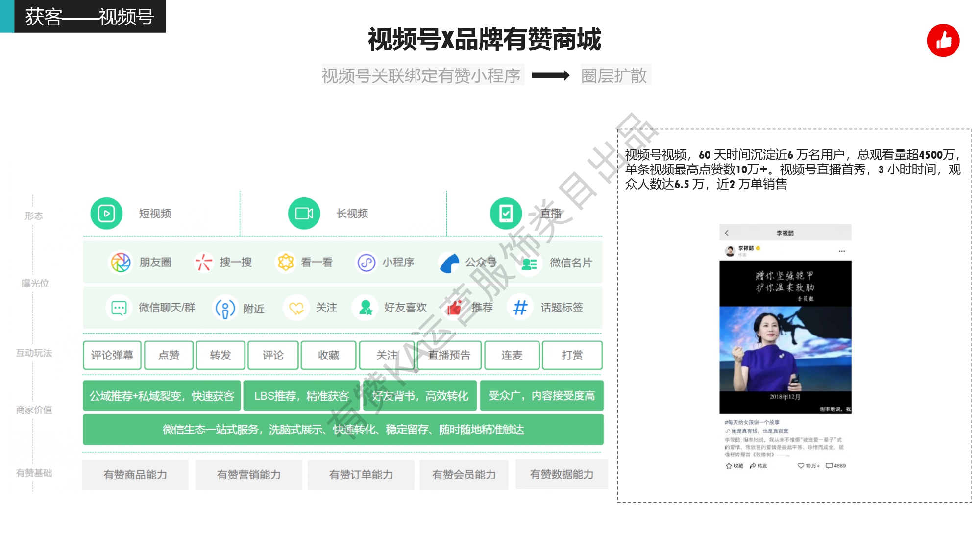Click the 圈层扩散 label
980x551 pixels.
614,75
